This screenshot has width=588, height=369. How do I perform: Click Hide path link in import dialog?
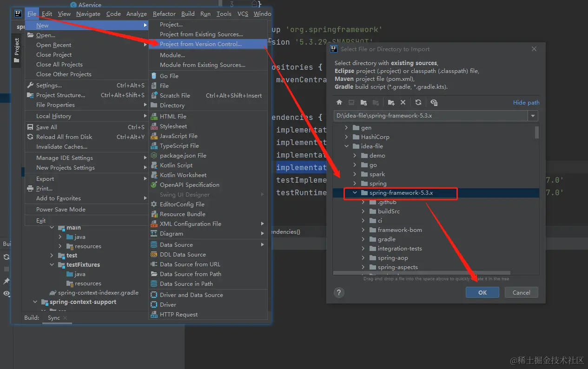coord(526,102)
